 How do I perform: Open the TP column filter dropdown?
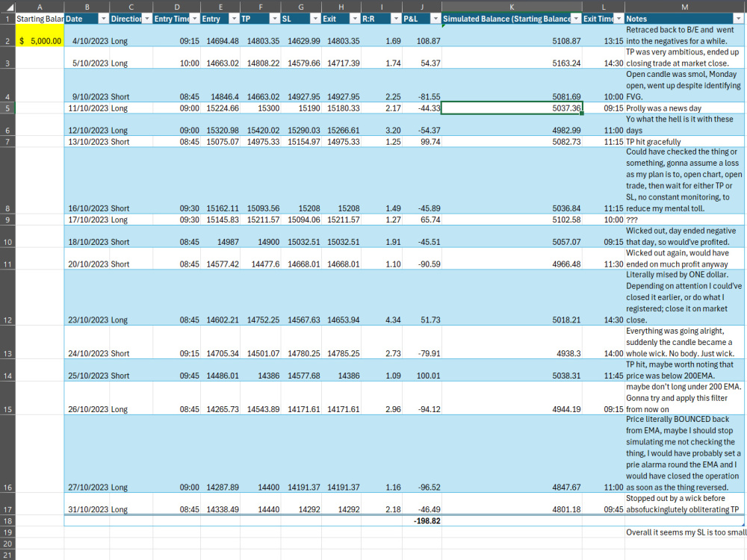tap(275, 19)
